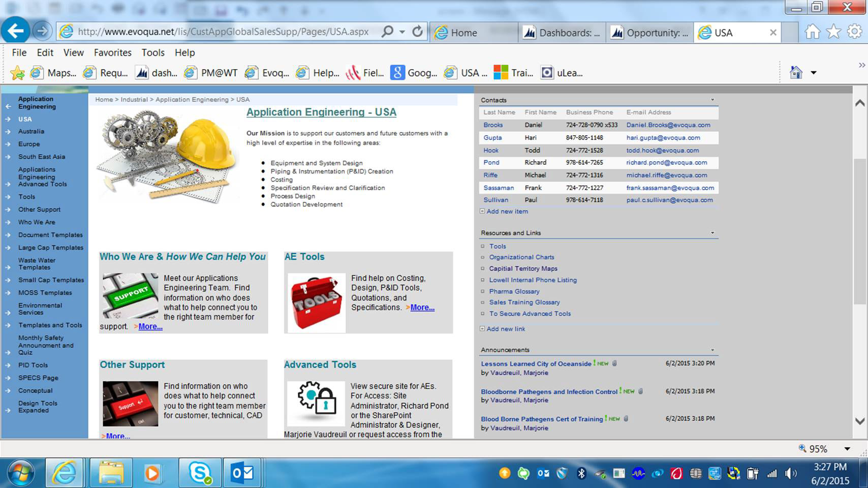The width and height of the screenshot is (868, 488).
Task: Open the address bar dropdown arrow
Action: pyautogui.click(x=402, y=32)
